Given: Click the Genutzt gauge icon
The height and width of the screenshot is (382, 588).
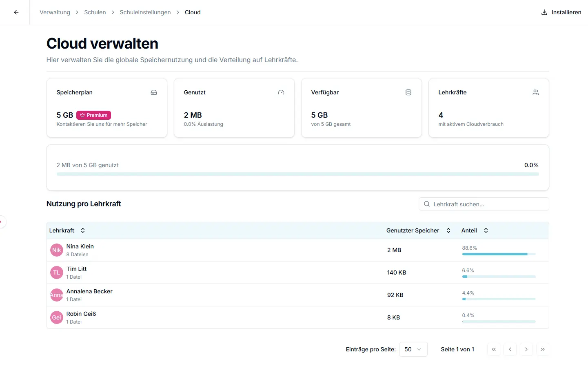Looking at the screenshot, I should [281, 92].
